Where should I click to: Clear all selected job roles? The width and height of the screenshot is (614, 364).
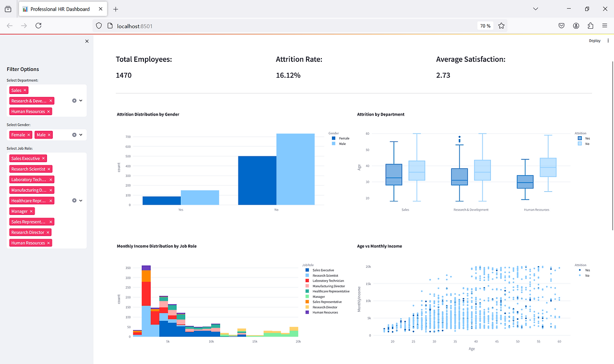[x=74, y=200]
